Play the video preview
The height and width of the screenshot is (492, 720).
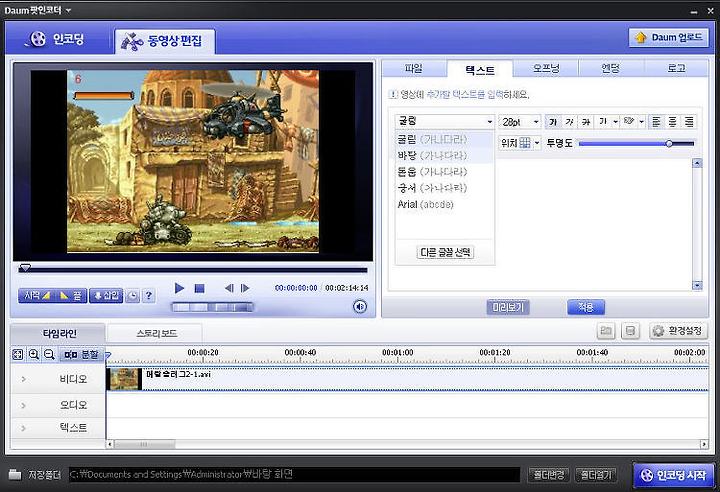pos(179,288)
